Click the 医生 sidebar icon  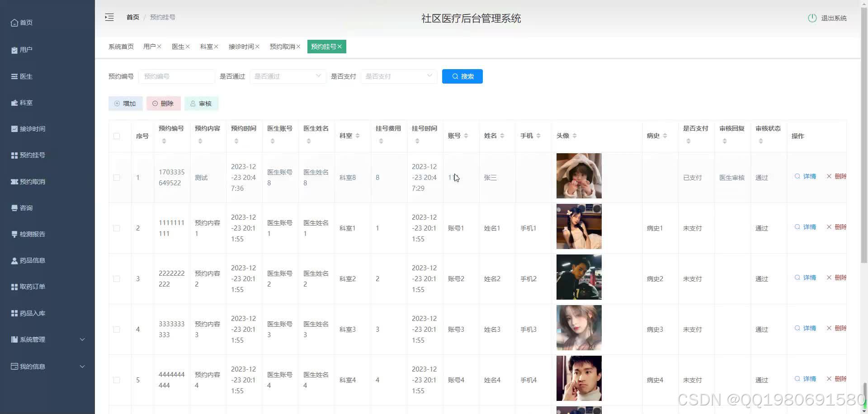coord(14,76)
